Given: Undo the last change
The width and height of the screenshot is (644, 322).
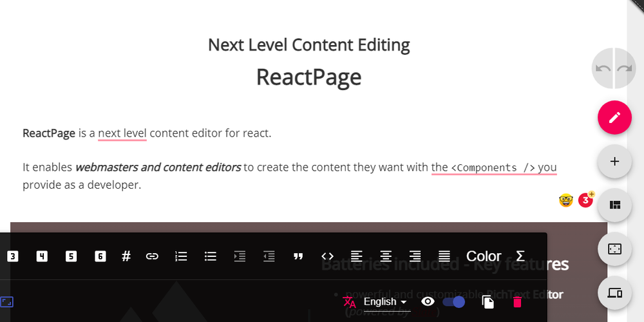Looking at the screenshot, I should (602, 68).
